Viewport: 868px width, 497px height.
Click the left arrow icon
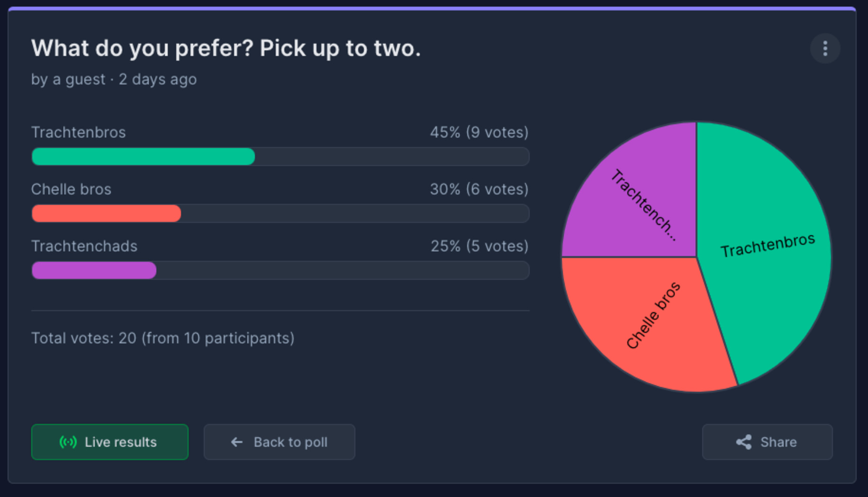237,442
